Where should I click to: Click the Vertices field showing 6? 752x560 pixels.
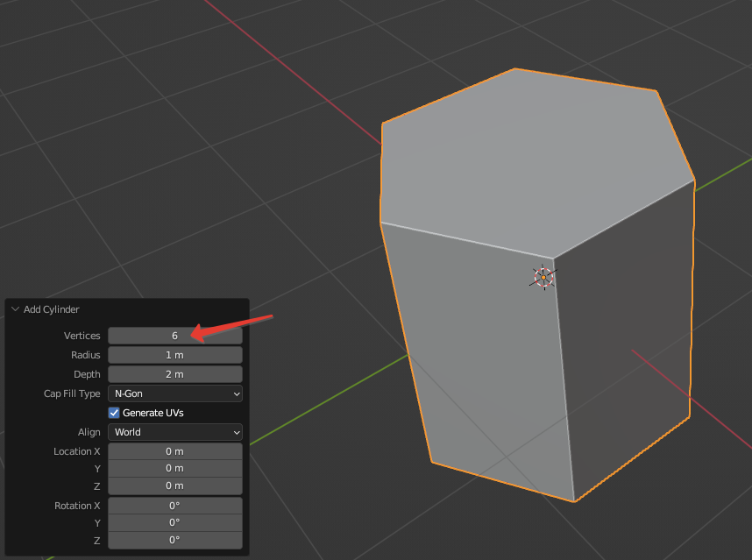click(x=175, y=336)
